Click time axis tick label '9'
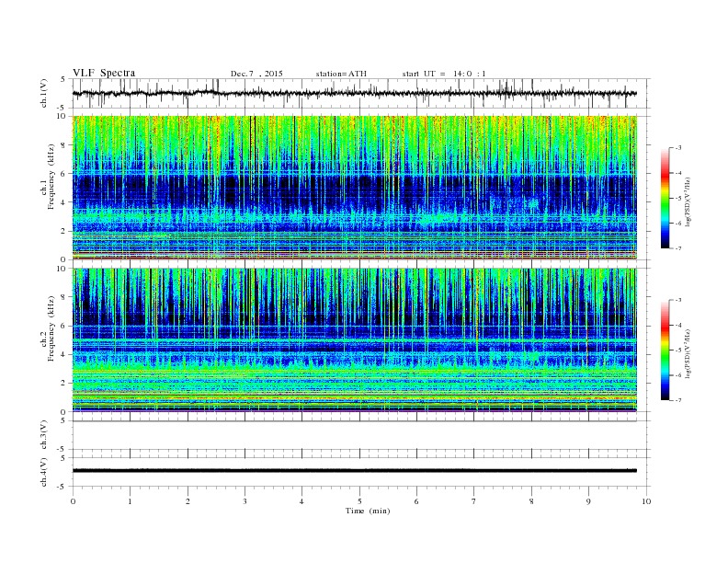Screen dimensions: 728x563 (588, 501)
